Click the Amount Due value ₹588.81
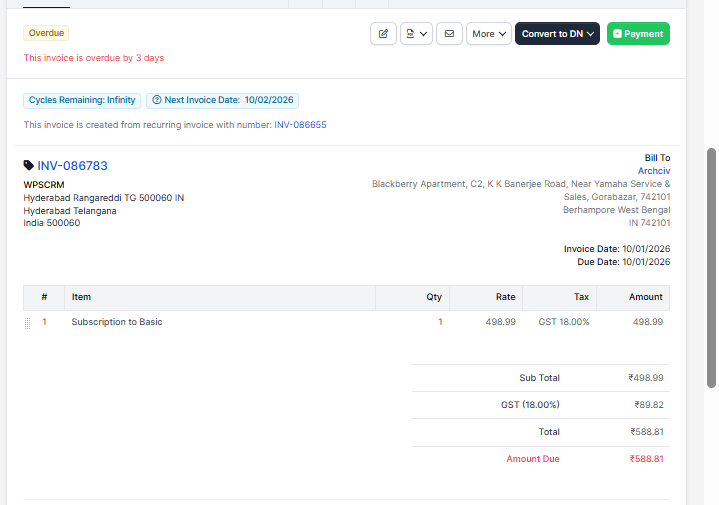 [x=646, y=459]
